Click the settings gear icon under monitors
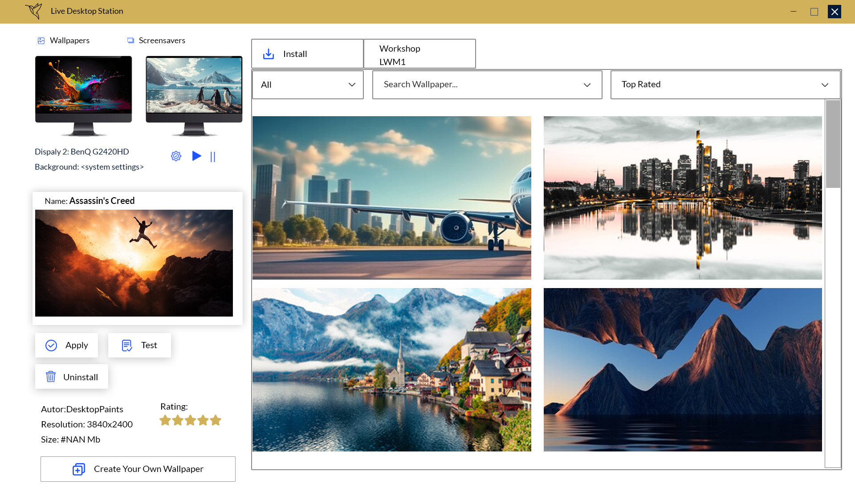The image size is (855, 504). [x=176, y=156]
